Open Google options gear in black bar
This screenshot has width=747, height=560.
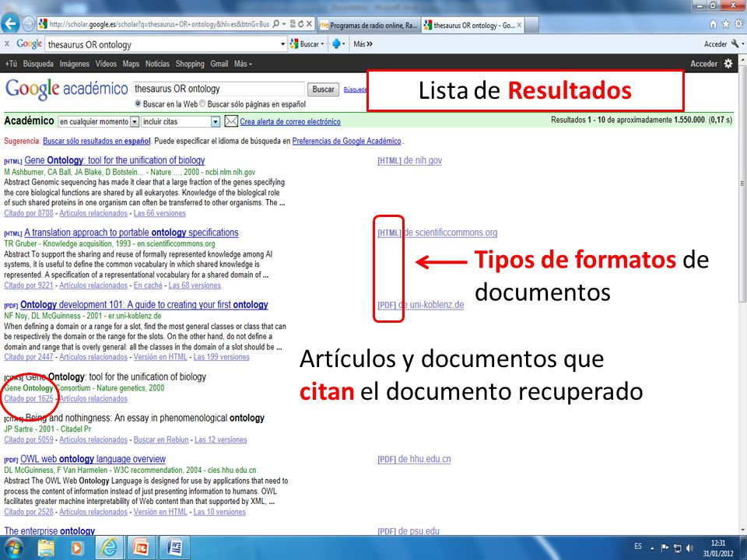click(728, 63)
